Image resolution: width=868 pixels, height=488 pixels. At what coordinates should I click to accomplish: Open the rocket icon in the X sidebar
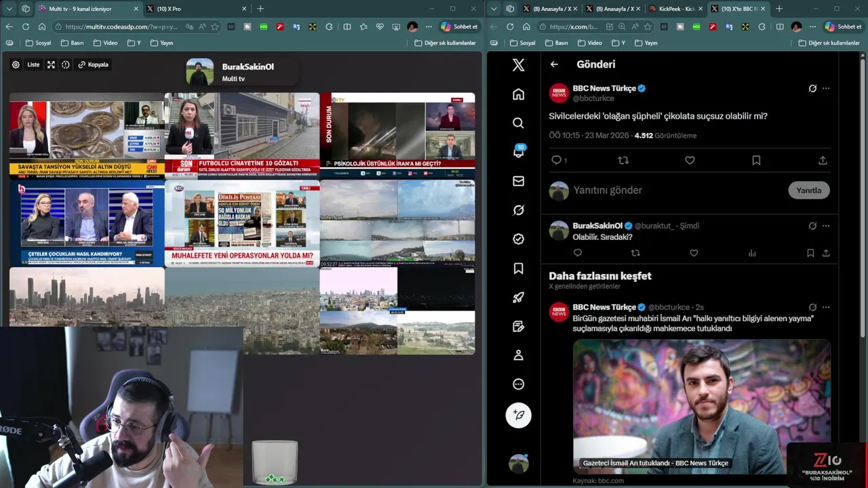(518, 298)
